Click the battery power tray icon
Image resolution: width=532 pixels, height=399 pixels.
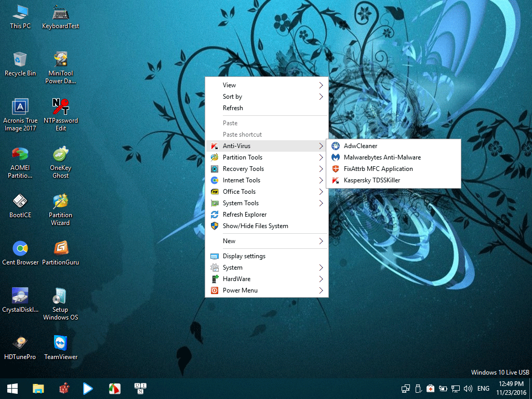point(443,389)
